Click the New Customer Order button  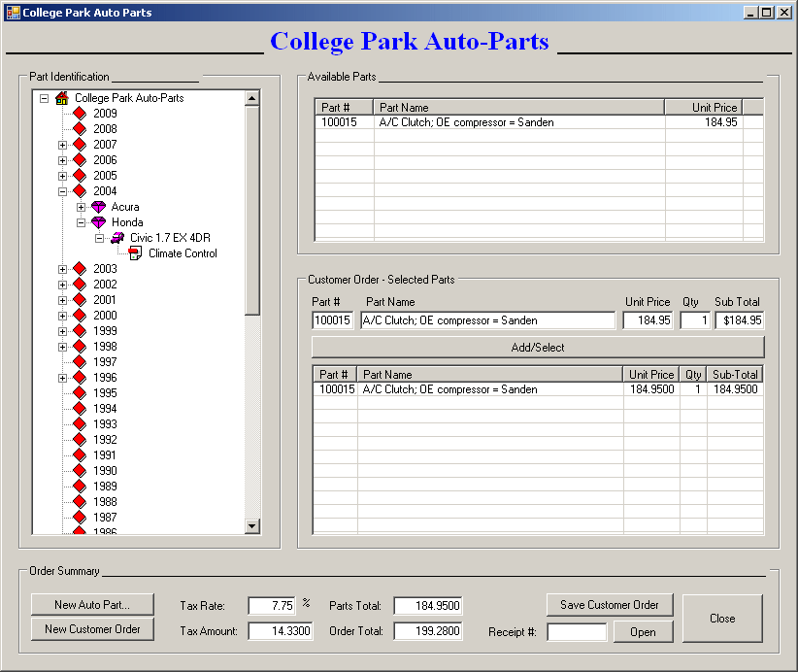[x=92, y=628]
